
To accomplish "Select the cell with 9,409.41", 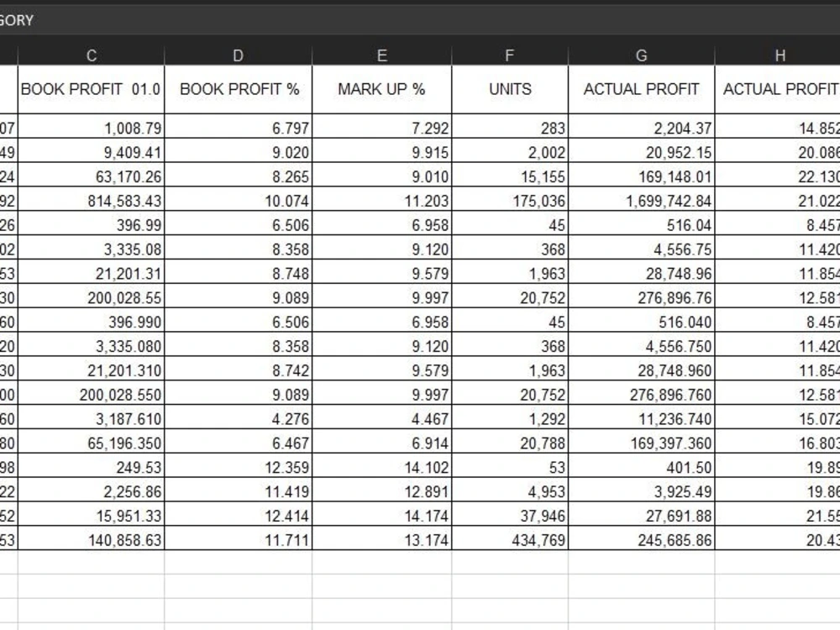I will (91, 150).
